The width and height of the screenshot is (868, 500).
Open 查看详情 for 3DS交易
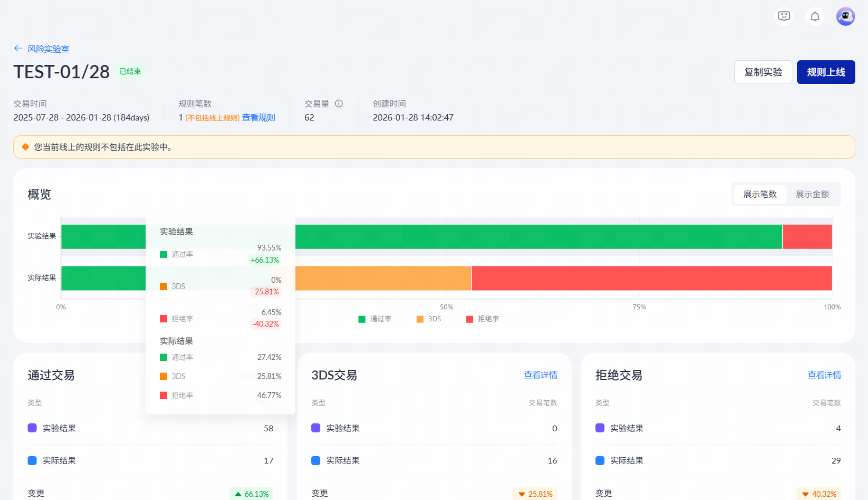pos(540,375)
